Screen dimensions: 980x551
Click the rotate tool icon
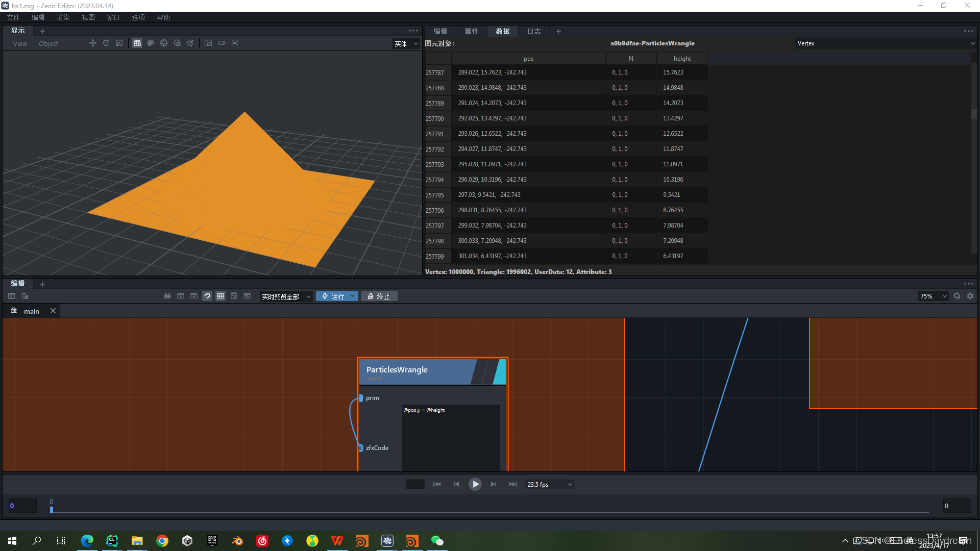106,43
